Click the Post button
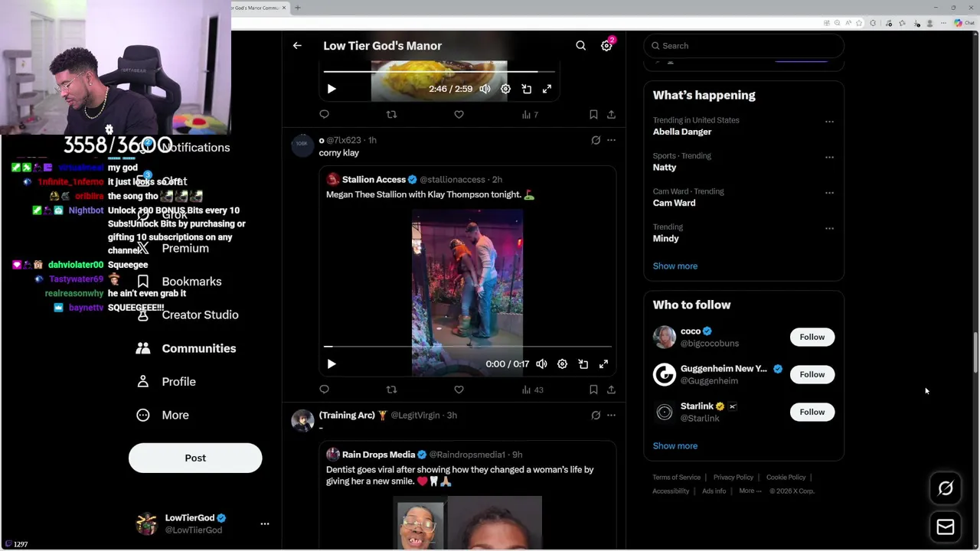The width and height of the screenshot is (980, 551). (195, 458)
